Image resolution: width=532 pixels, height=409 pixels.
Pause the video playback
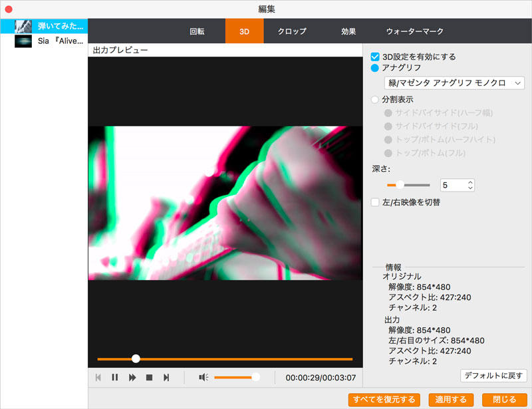pyautogui.click(x=115, y=378)
